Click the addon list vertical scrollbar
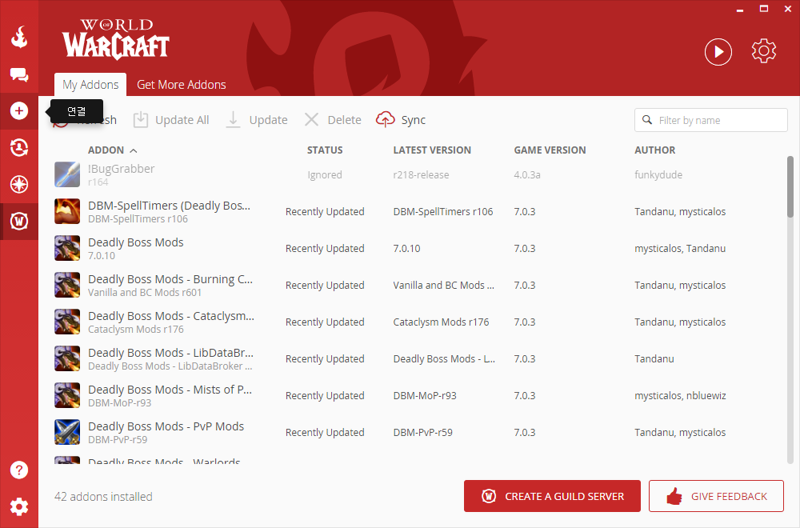The width and height of the screenshot is (800, 528). point(790,187)
